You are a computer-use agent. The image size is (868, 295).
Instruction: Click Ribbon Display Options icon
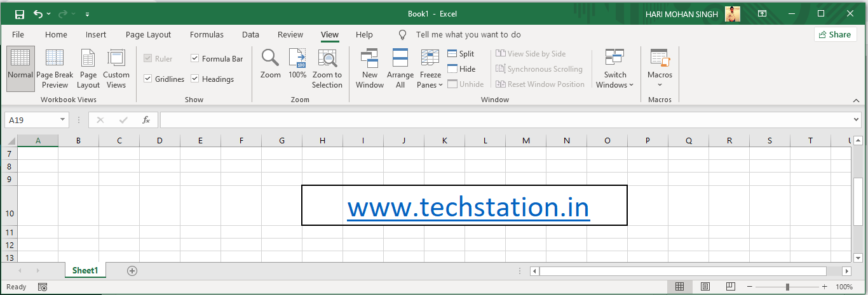pos(762,13)
